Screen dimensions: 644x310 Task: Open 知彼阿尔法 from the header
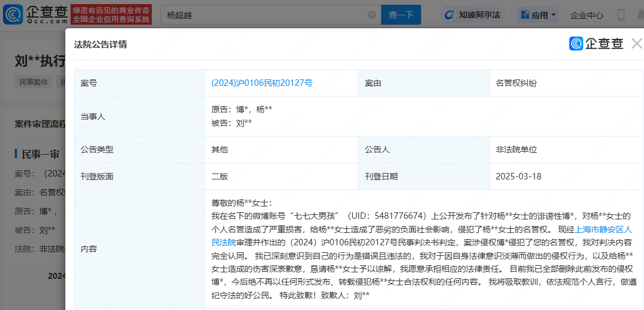473,15
